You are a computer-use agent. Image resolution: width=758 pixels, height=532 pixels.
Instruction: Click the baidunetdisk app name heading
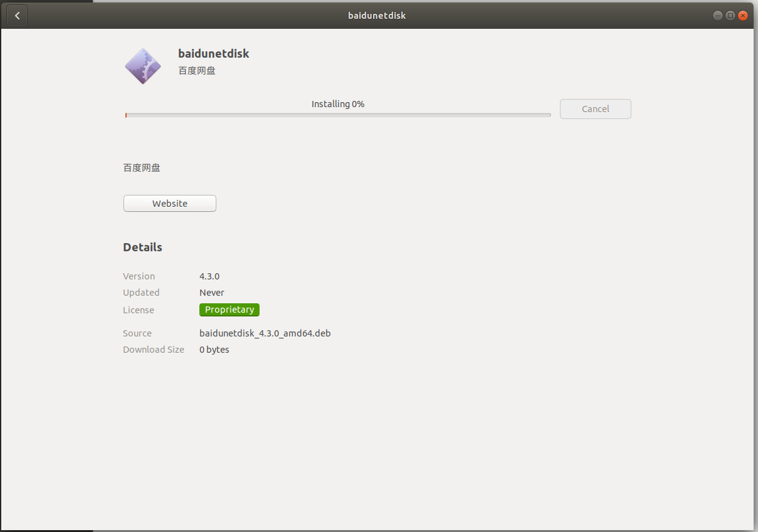click(214, 54)
